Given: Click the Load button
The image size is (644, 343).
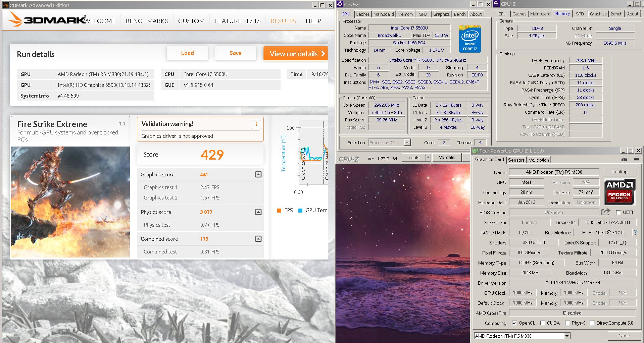Looking at the screenshot, I should [x=187, y=53].
